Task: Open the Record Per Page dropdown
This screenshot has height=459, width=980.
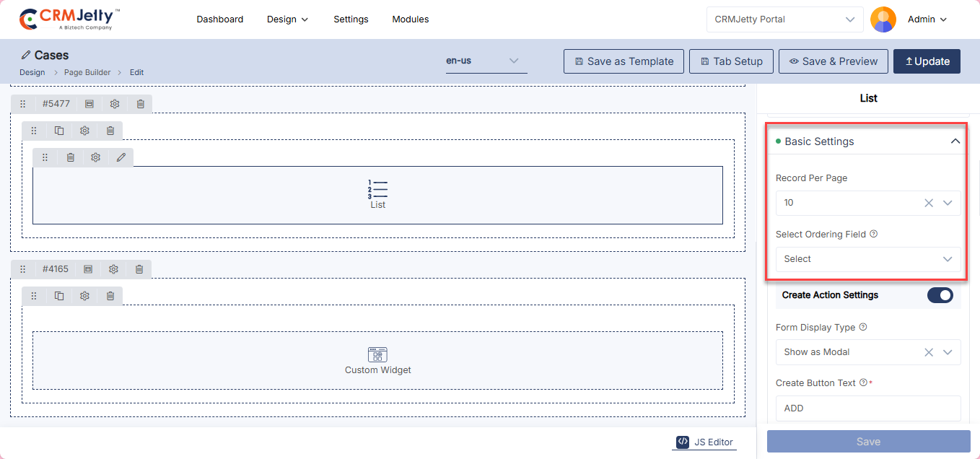Action: (948, 203)
